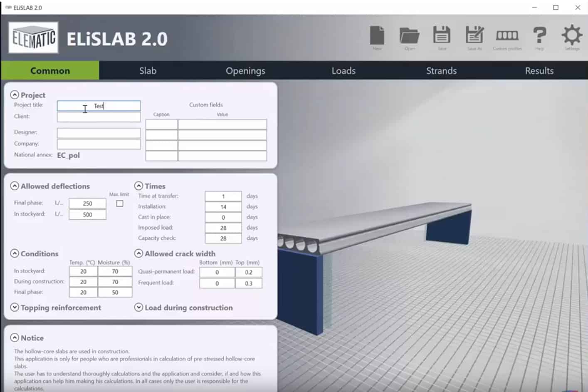The image size is (588, 392).
Task: Edit the Time at transfer days field
Action: (x=223, y=196)
